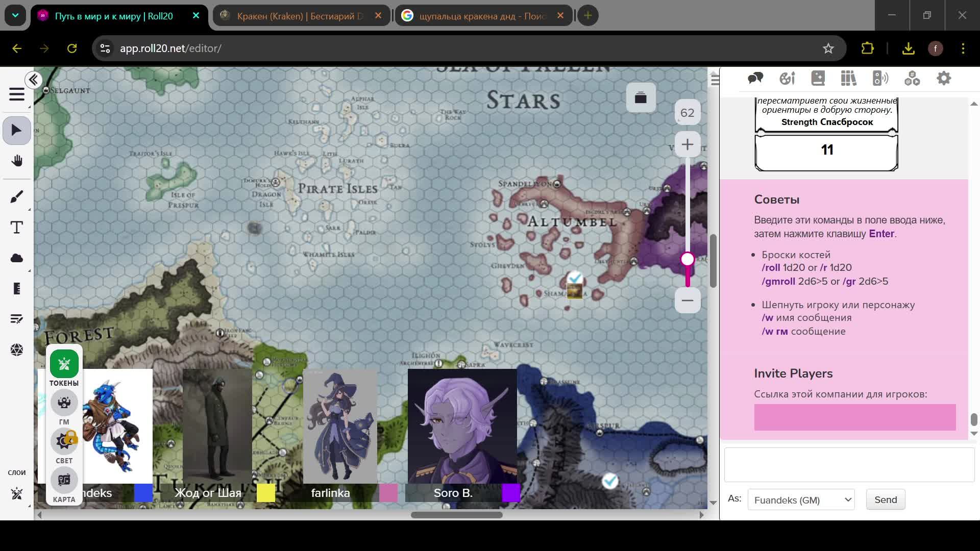This screenshot has width=980, height=551.
Task: Click the chat message input field
Action: point(849,465)
